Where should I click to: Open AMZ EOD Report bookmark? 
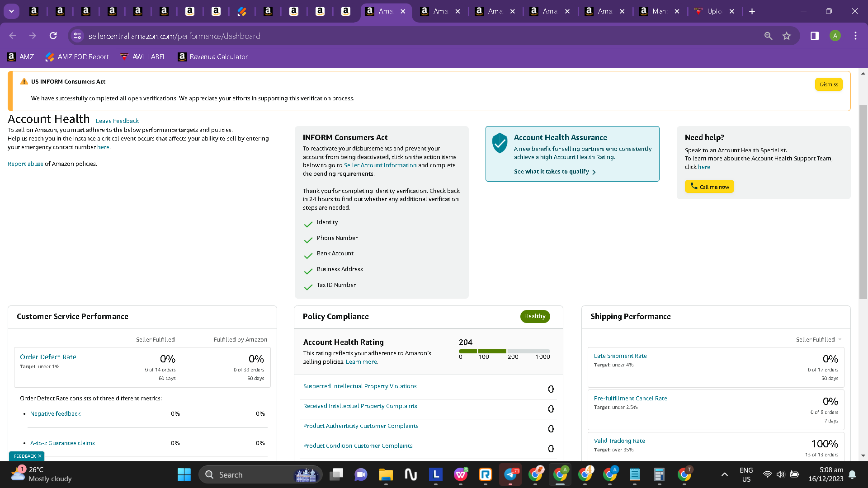click(x=77, y=57)
